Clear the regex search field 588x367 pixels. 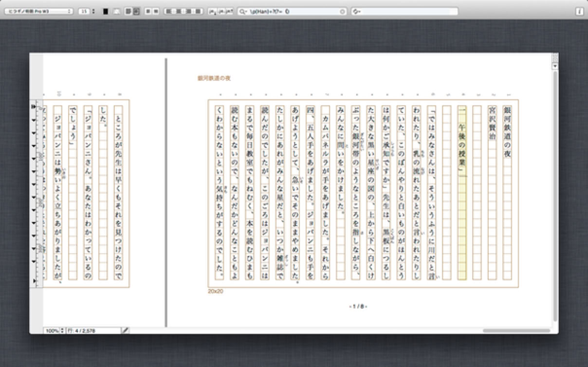(343, 11)
